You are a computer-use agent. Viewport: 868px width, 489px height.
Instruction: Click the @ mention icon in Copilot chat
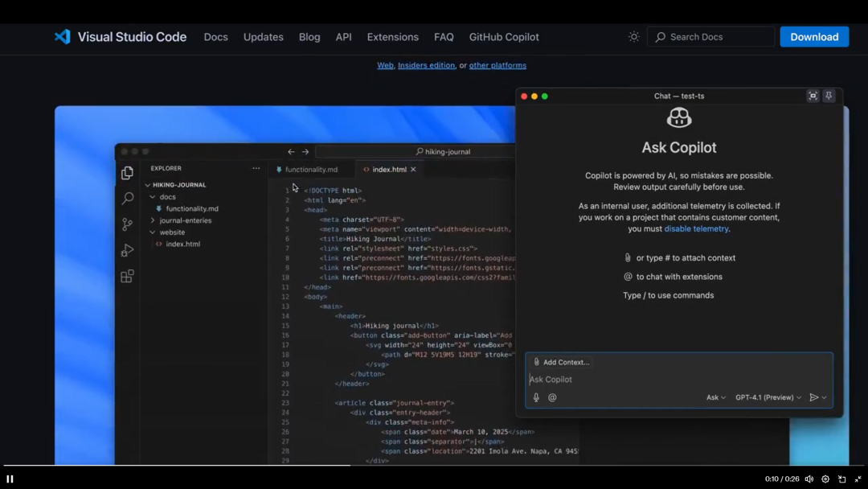point(552,397)
